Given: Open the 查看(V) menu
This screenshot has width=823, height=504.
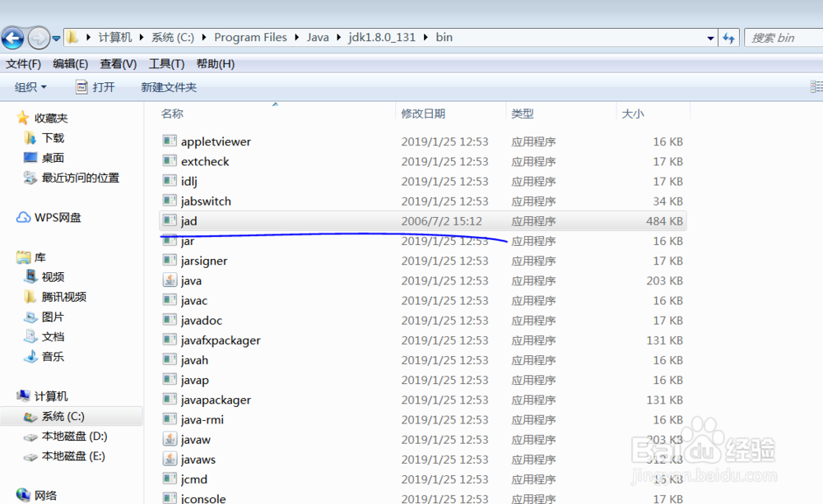Looking at the screenshot, I should tap(118, 64).
